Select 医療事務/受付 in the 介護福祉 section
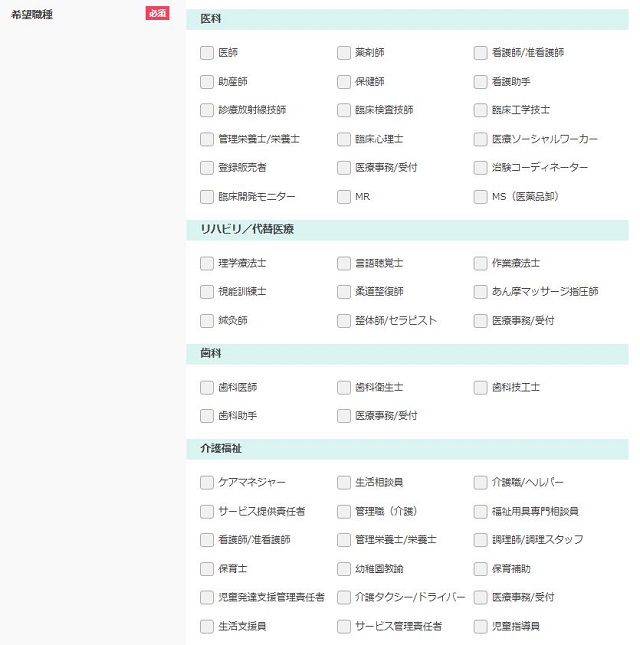640x645 pixels. click(x=480, y=597)
